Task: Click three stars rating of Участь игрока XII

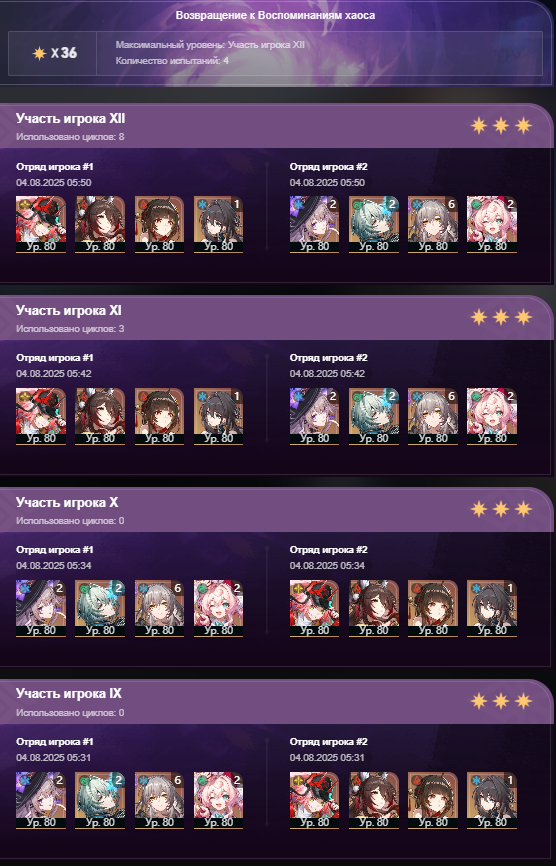Action: coord(501,125)
